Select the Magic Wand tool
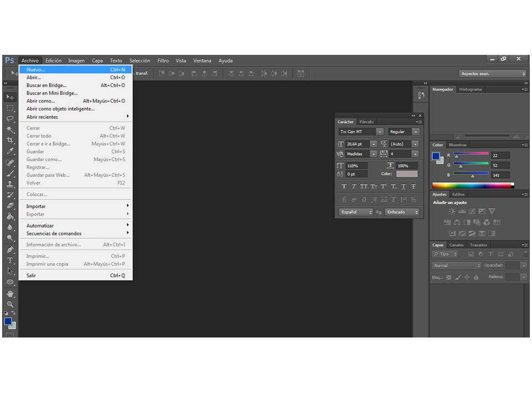 click(10, 129)
